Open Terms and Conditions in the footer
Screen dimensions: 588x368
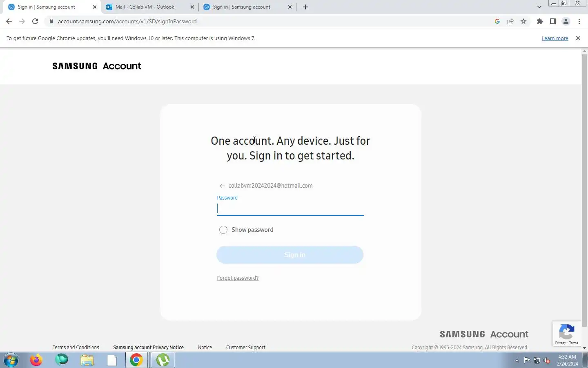pos(76,348)
